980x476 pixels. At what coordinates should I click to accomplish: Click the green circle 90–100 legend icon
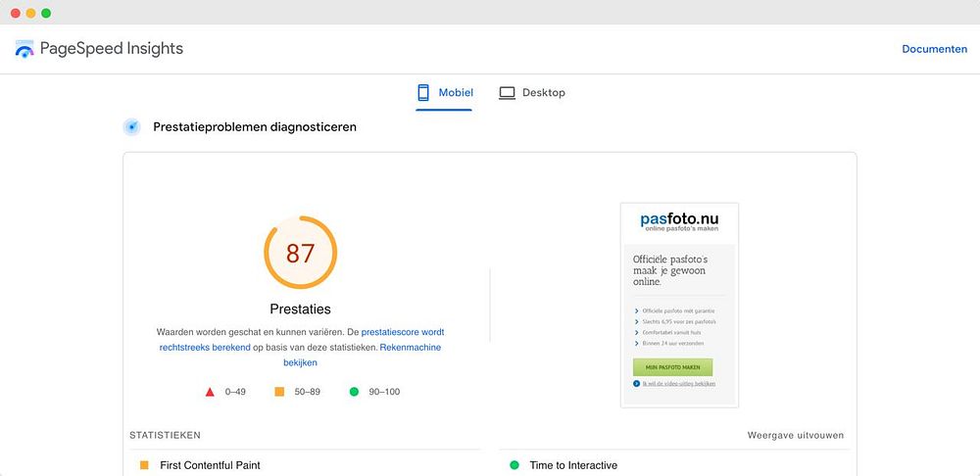(x=354, y=392)
